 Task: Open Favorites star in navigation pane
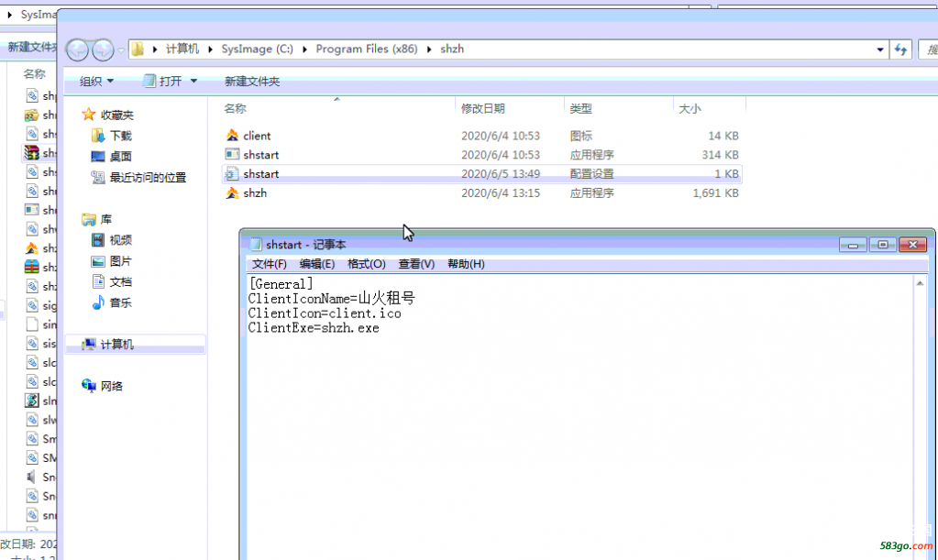pyautogui.click(x=89, y=115)
